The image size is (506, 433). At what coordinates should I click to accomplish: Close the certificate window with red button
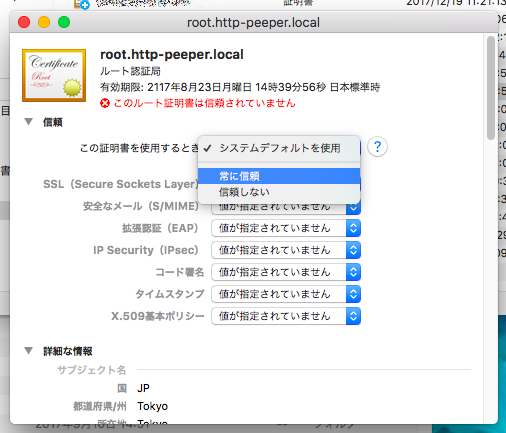click(x=24, y=22)
